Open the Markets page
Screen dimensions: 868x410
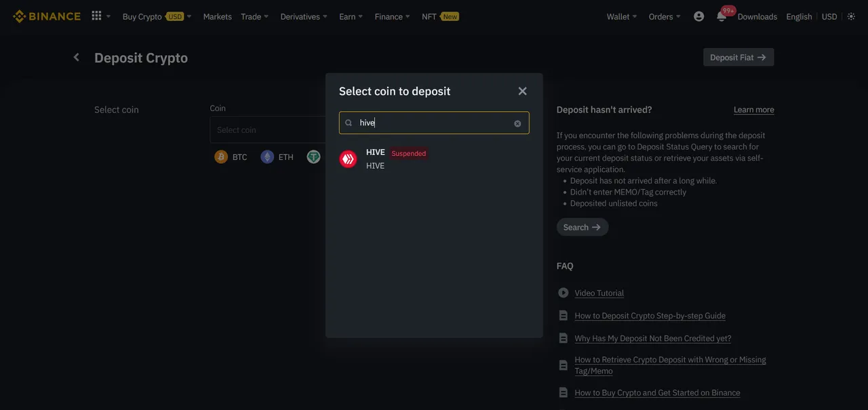[217, 16]
